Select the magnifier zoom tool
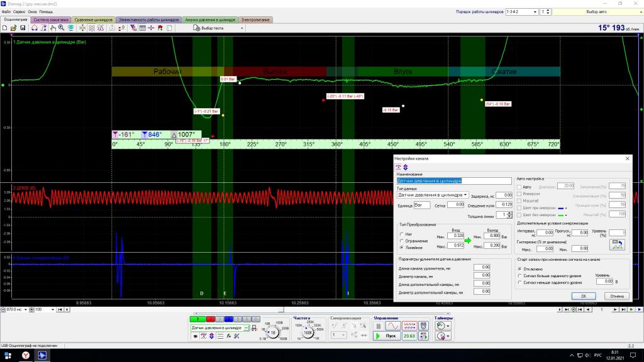The width and height of the screenshot is (644, 362). [61, 28]
